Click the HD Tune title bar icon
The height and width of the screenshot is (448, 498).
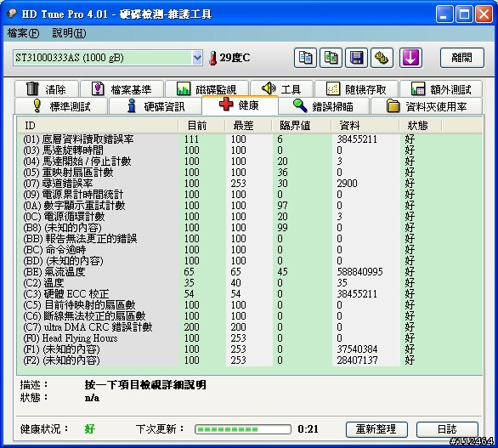[x=12, y=14]
